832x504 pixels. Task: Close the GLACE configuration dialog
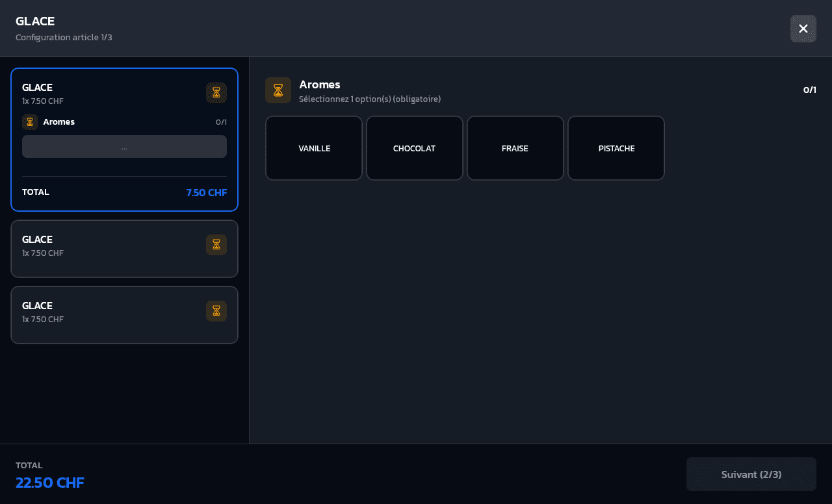803,29
